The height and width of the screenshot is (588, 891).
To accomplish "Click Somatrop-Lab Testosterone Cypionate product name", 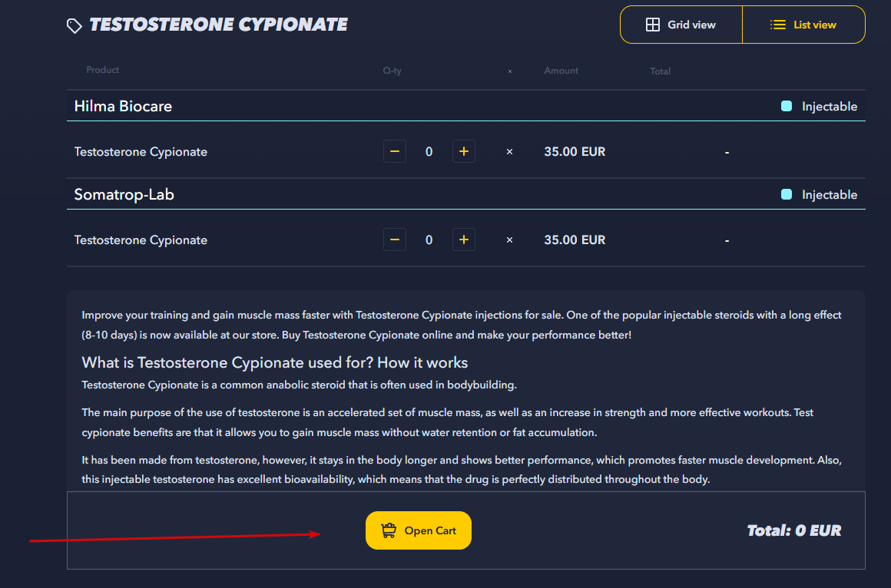I will 141,240.
